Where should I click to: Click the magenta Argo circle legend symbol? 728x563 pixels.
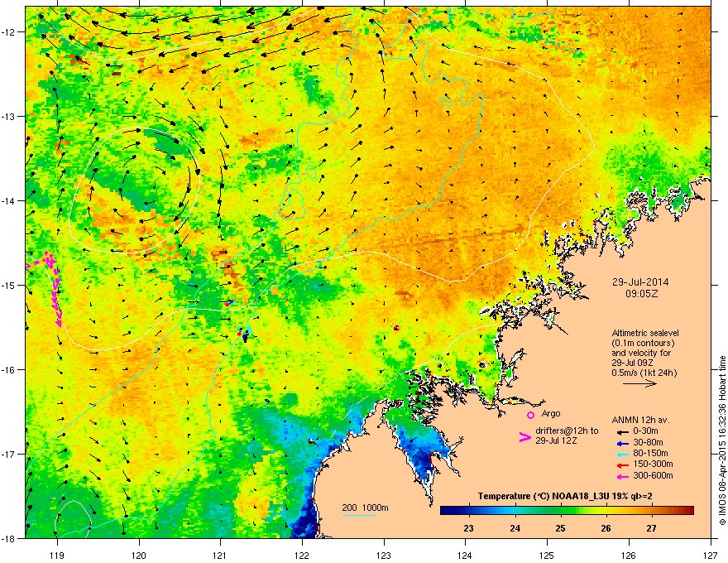click(x=530, y=415)
